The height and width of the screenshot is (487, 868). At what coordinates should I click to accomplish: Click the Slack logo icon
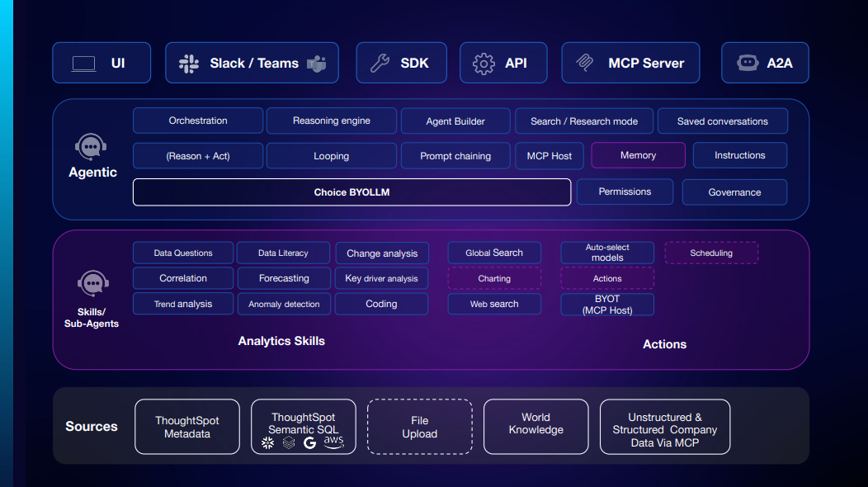[189, 64]
